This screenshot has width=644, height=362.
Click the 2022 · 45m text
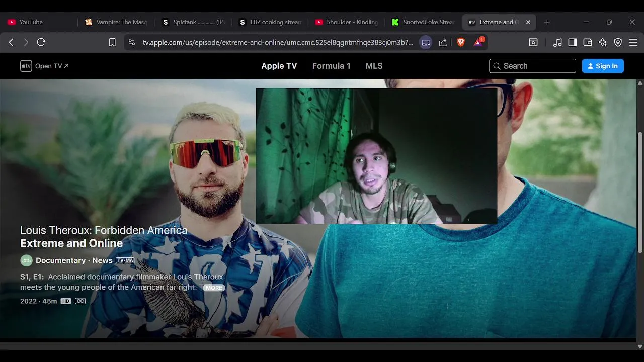(38, 301)
